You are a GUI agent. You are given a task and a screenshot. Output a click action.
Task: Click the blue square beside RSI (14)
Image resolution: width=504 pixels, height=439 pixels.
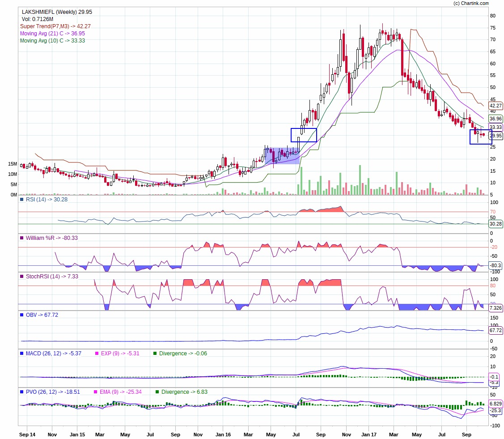(x=22, y=200)
